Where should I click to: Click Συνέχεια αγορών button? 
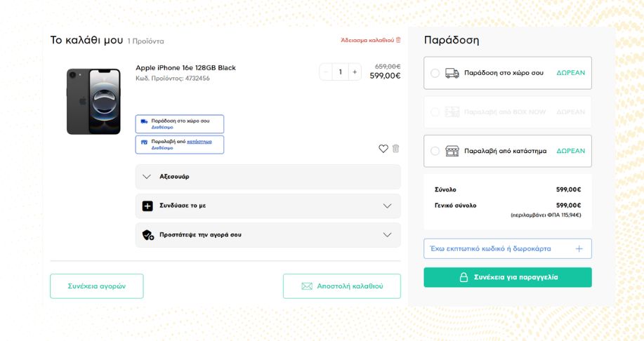click(x=96, y=286)
